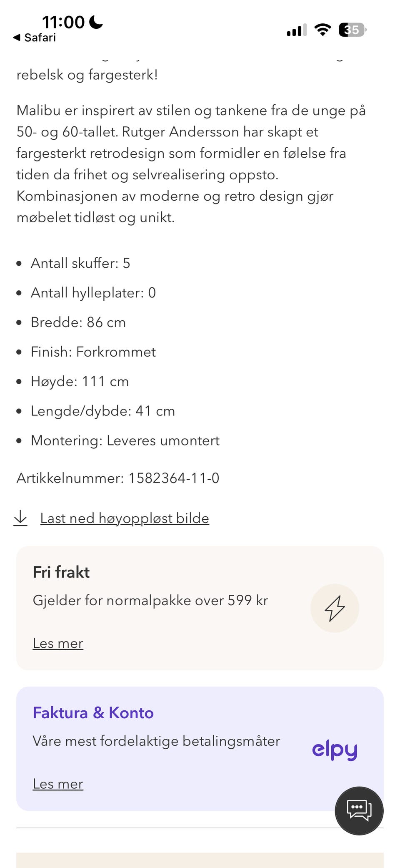The width and height of the screenshot is (400, 868).
Task: Tap the Faktura & Konto heading
Action: click(93, 713)
